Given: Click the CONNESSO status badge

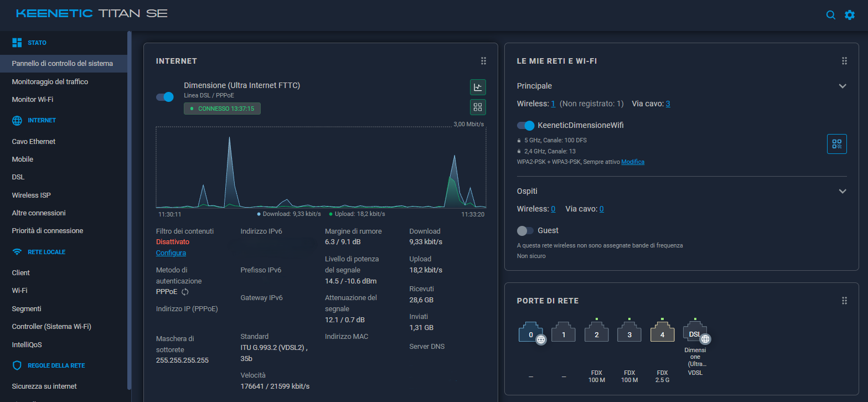Looking at the screenshot, I should tap(222, 109).
